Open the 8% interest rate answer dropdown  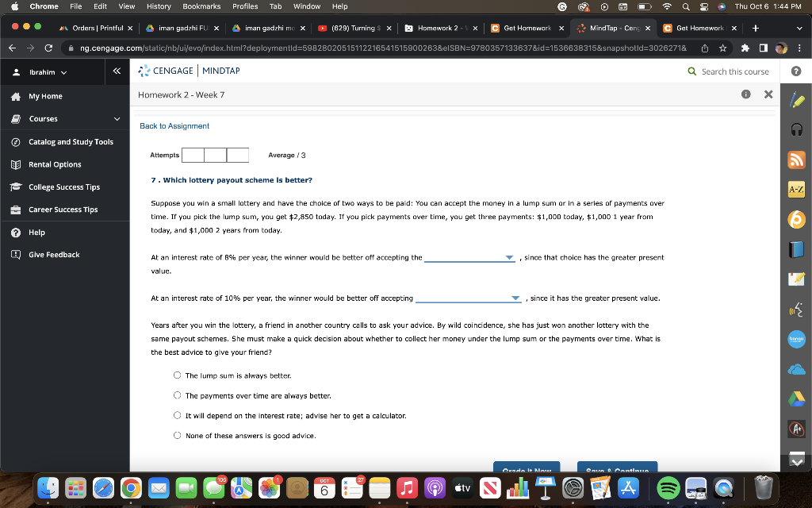pyautogui.click(x=469, y=258)
